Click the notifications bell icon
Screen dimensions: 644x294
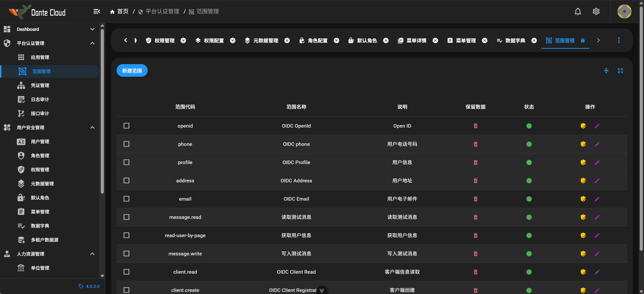click(x=577, y=11)
